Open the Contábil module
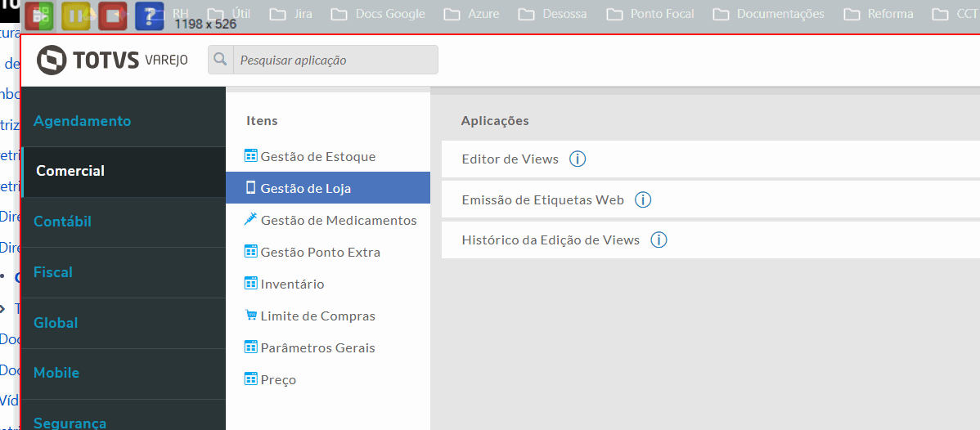 [x=62, y=222]
